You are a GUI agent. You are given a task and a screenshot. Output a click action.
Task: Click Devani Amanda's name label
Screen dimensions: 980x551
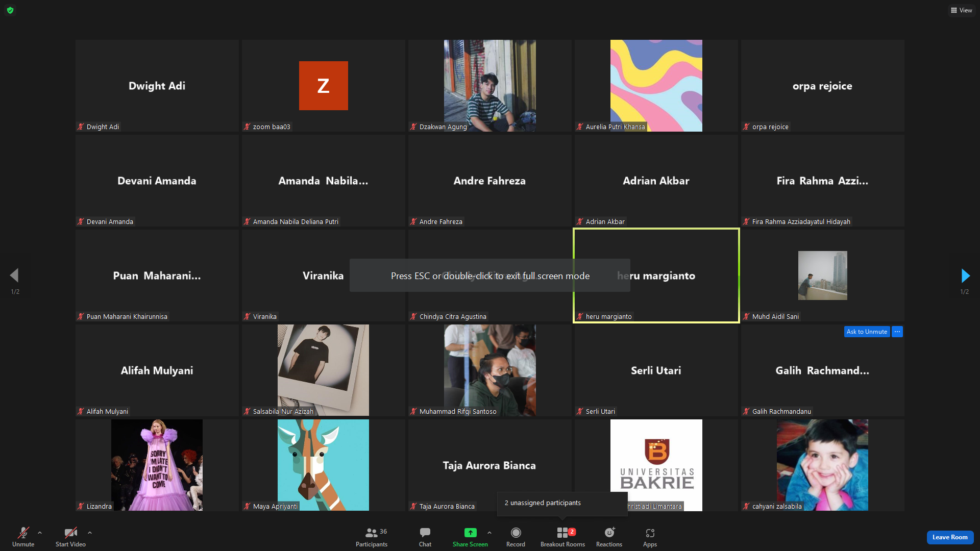tap(110, 222)
